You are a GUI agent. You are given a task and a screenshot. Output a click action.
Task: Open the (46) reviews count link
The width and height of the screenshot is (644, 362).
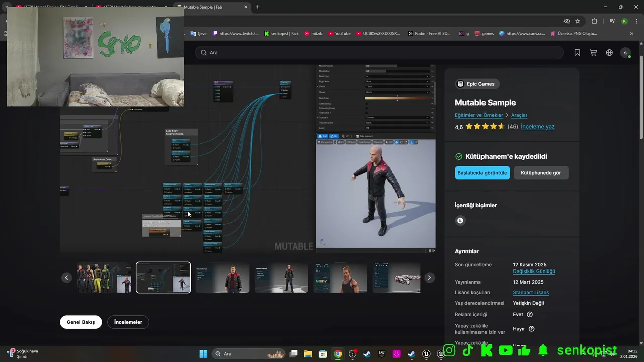coord(513,127)
